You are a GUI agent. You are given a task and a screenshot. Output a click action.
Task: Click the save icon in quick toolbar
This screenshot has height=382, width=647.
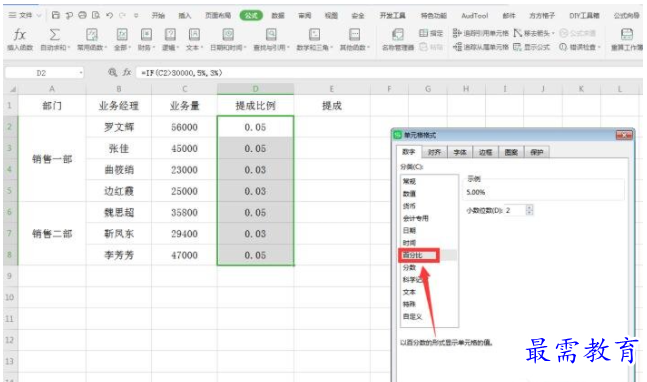(x=56, y=15)
